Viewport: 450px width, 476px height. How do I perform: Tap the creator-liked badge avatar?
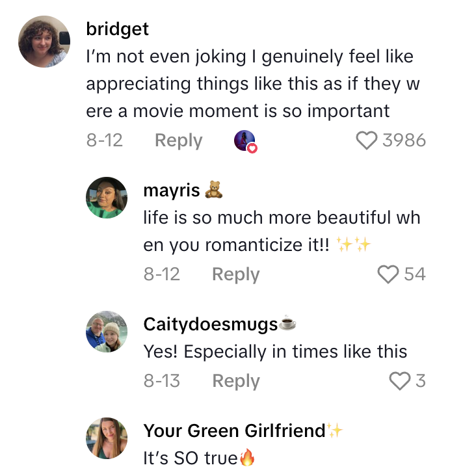(x=245, y=141)
